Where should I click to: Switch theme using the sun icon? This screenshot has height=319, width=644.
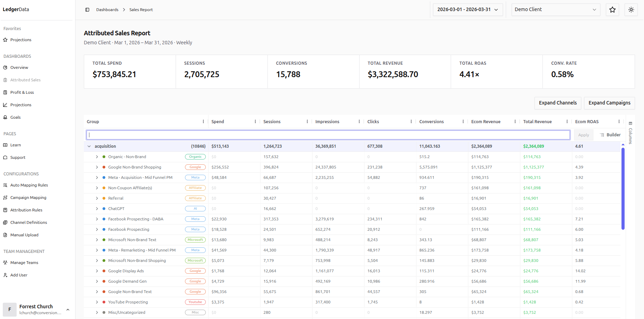631,10
